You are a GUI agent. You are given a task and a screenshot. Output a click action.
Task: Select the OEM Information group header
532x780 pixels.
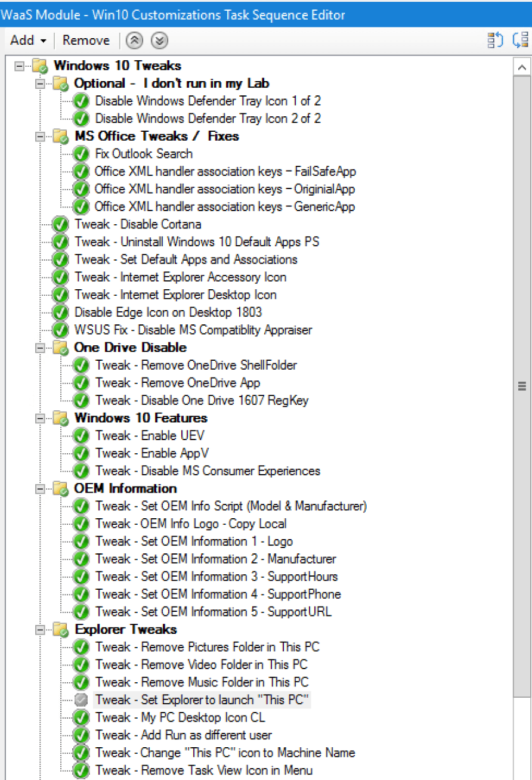coord(125,488)
